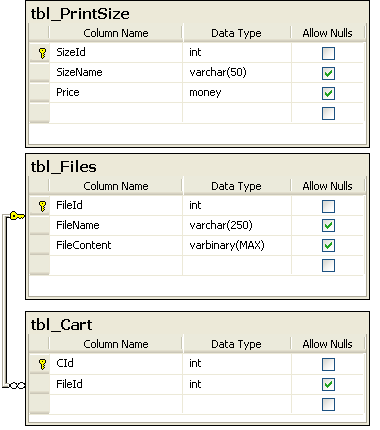The width and height of the screenshot is (380, 430).
Task: Click the primary key icon beside SizeId
Action: tap(42, 53)
